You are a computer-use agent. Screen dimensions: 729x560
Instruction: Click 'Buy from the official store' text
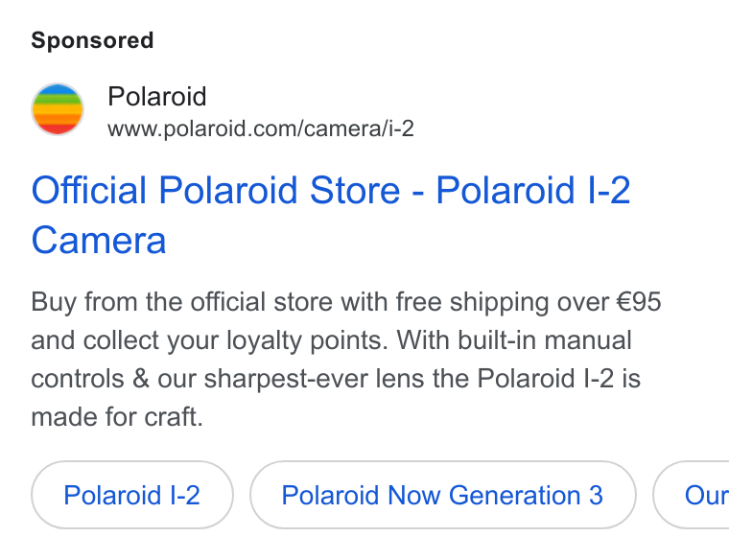(182, 302)
